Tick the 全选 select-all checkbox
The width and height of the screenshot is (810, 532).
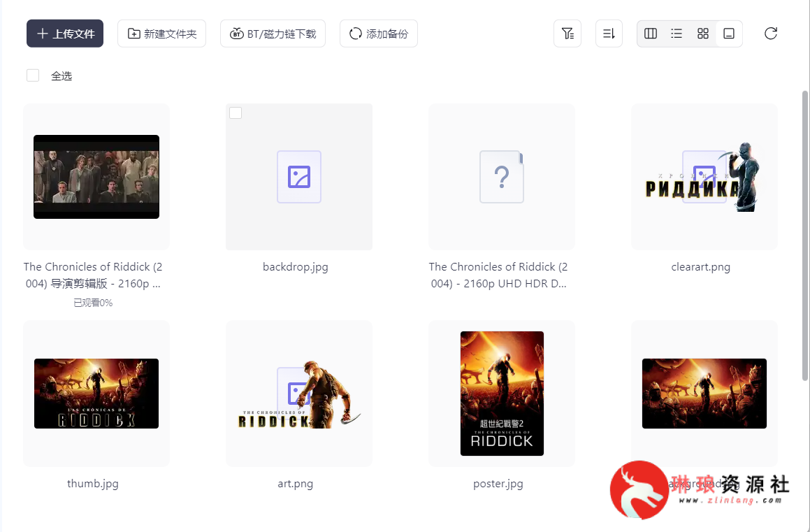tap(33, 76)
